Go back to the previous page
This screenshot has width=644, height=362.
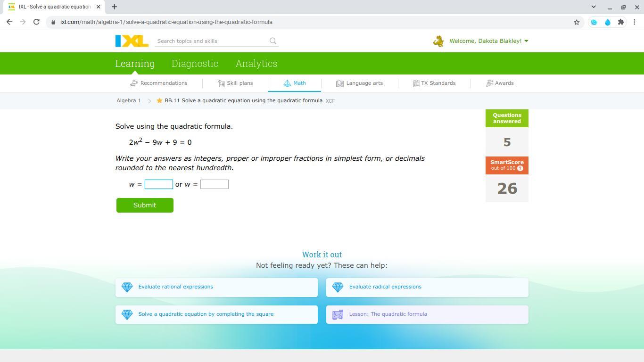click(9, 22)
